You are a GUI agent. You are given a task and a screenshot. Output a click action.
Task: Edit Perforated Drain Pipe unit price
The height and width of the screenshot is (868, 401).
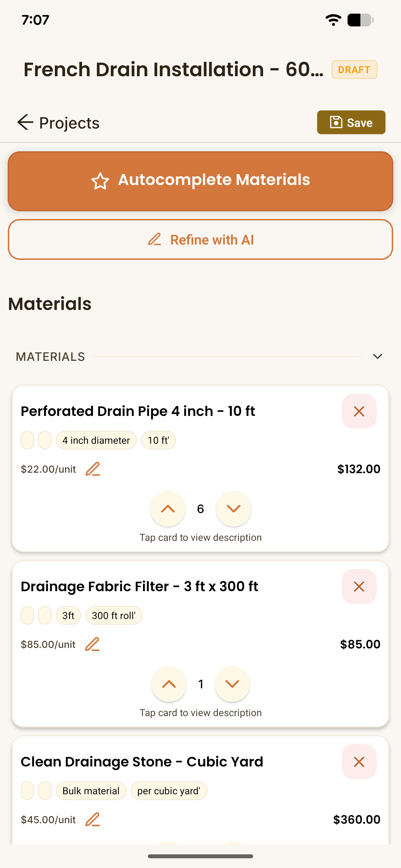pyautogui.click(x=93, y=469)
